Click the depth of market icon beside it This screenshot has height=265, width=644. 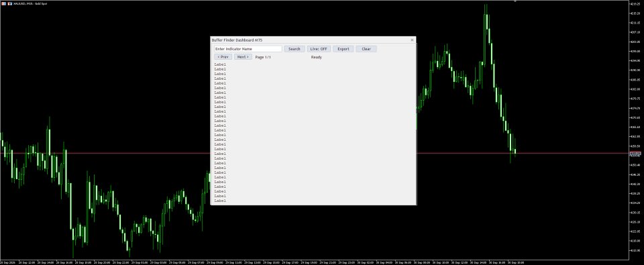pos(9,3)
